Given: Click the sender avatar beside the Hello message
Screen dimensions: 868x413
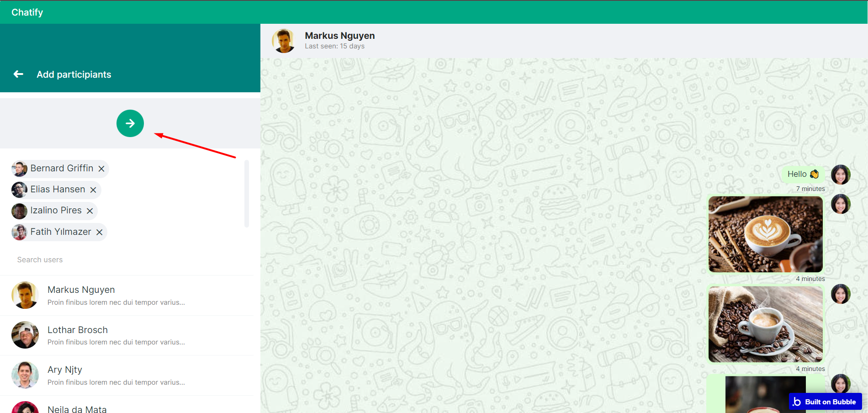Looking at the screenshot, I should (841, 175).
